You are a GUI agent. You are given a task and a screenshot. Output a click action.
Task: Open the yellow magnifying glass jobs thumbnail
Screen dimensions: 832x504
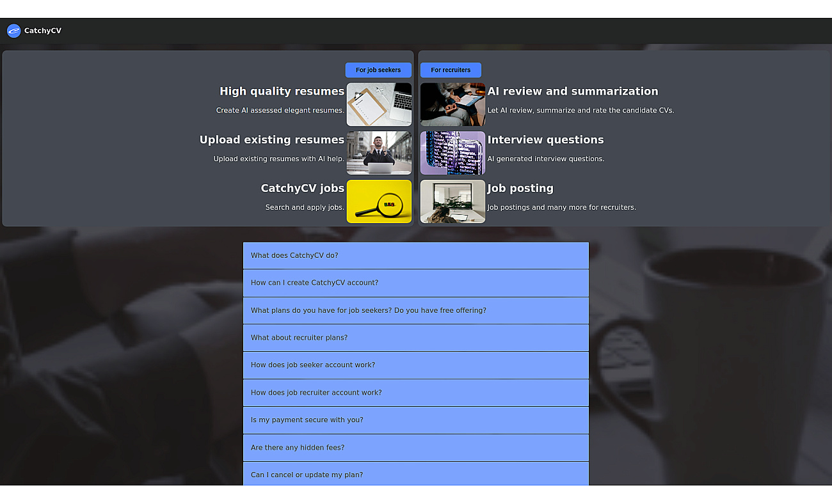pos(379,201)
